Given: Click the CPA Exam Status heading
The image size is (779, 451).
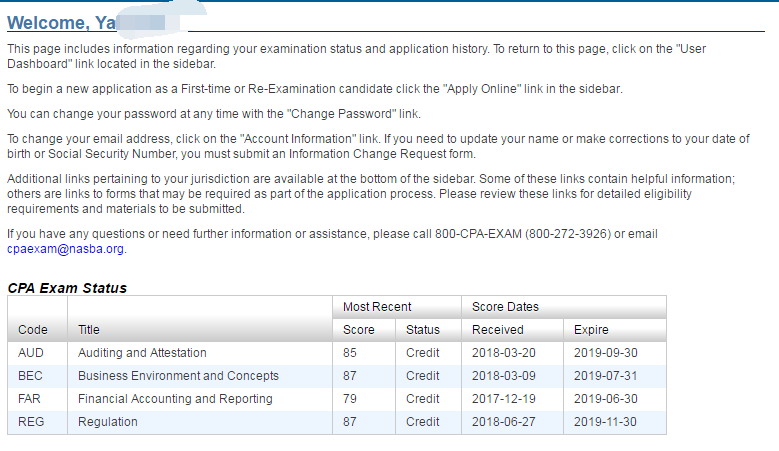Looking at the screenshot, I should tap(67, 288).
